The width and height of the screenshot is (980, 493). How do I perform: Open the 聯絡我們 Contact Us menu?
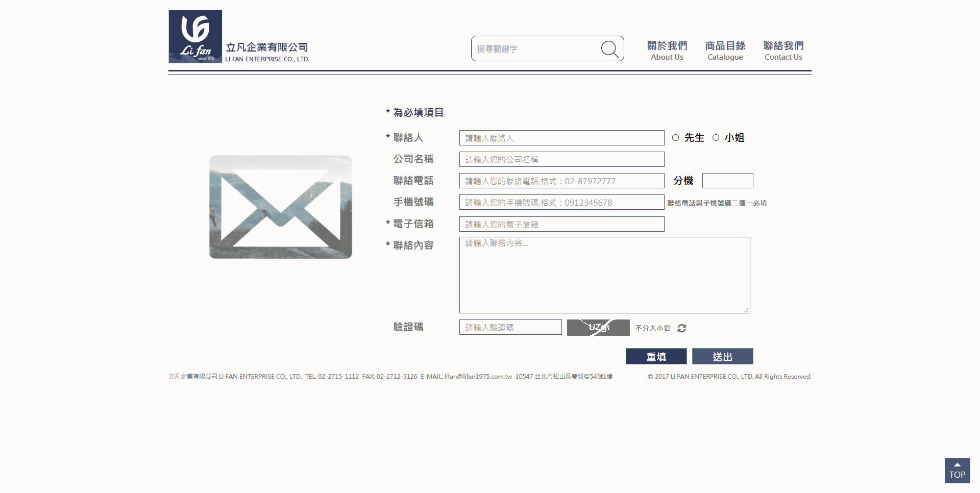tap(783, 50)
